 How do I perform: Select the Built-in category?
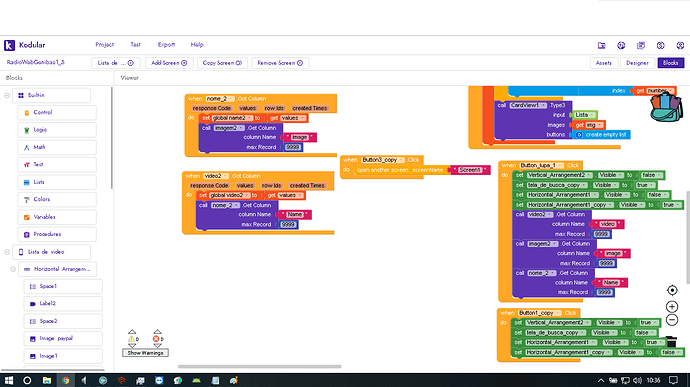51,95
